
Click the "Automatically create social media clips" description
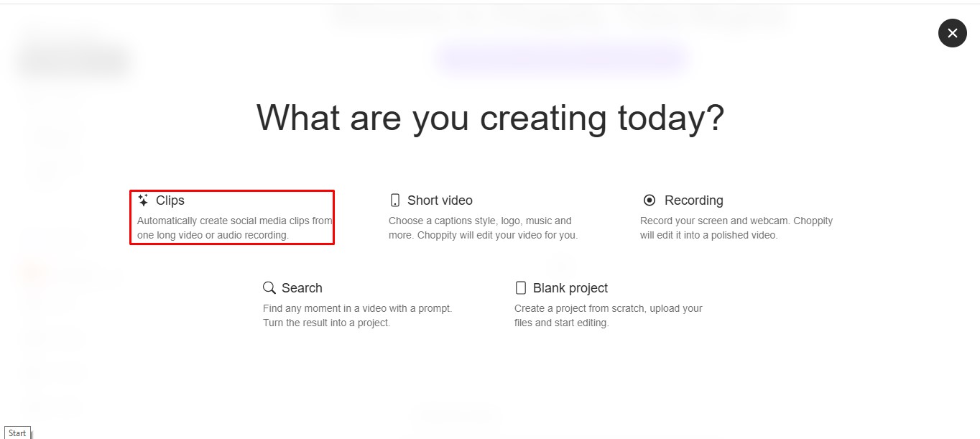click(234, 228)
